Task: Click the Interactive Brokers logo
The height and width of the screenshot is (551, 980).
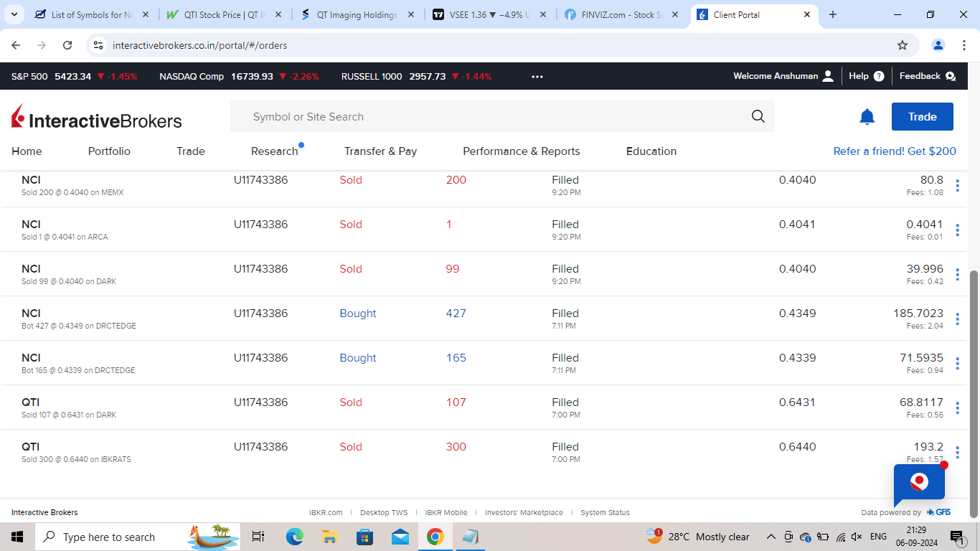Action: coord(97,117)
